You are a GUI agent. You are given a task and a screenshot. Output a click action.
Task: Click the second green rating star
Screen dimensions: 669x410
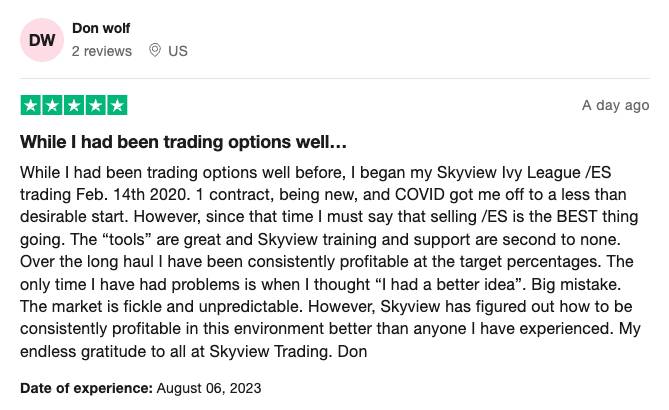(x=52, y=105)
